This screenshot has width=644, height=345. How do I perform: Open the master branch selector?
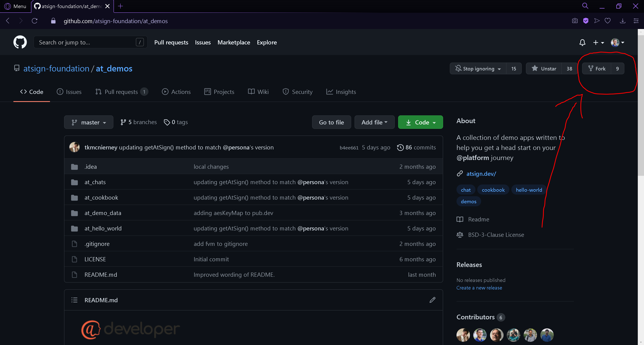click(x=89, y=122)
